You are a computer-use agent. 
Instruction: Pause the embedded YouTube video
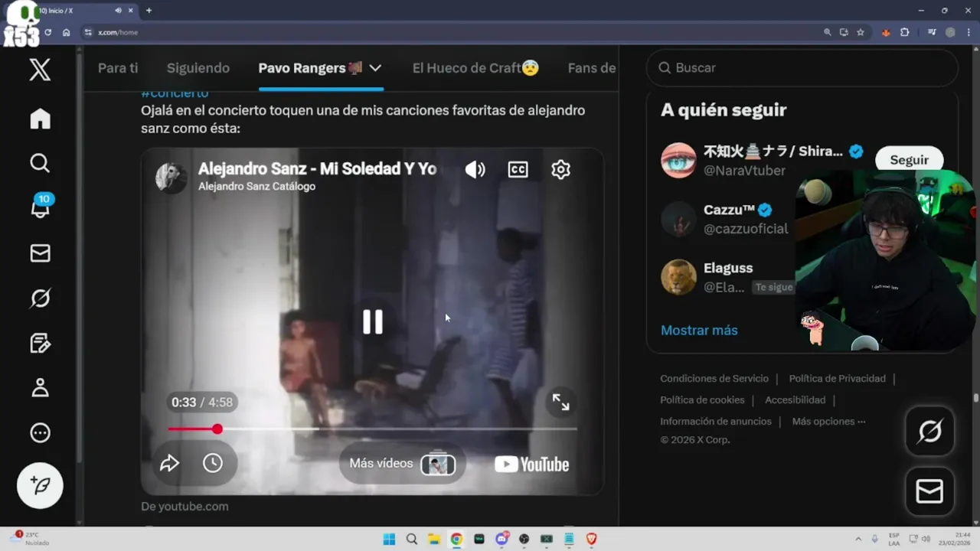click(x=373, y=321)
